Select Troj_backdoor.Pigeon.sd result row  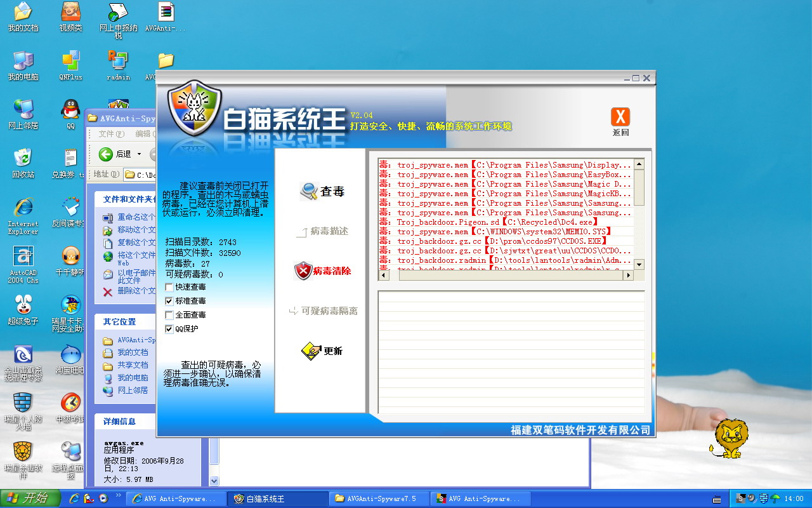(506, 222)
